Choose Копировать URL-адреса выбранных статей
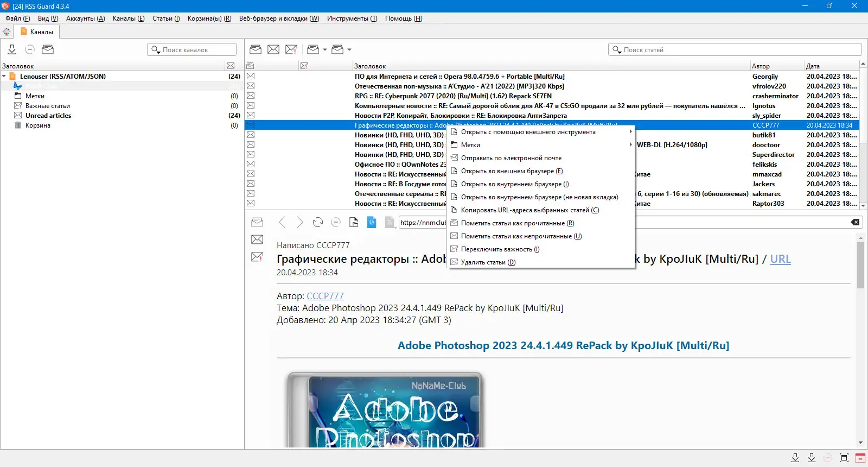The image size is (868, 467). (x=540, y=210)
